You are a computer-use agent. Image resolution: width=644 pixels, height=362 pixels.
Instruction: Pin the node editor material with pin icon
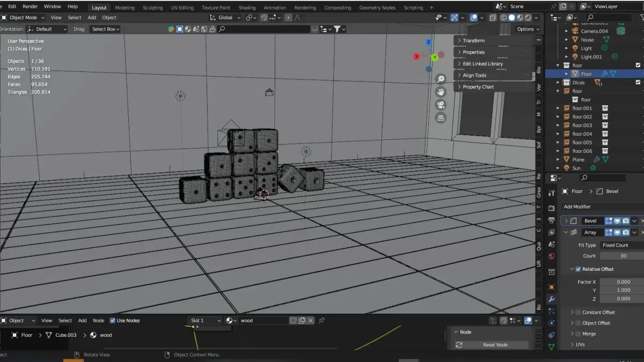tap(321, 320)
